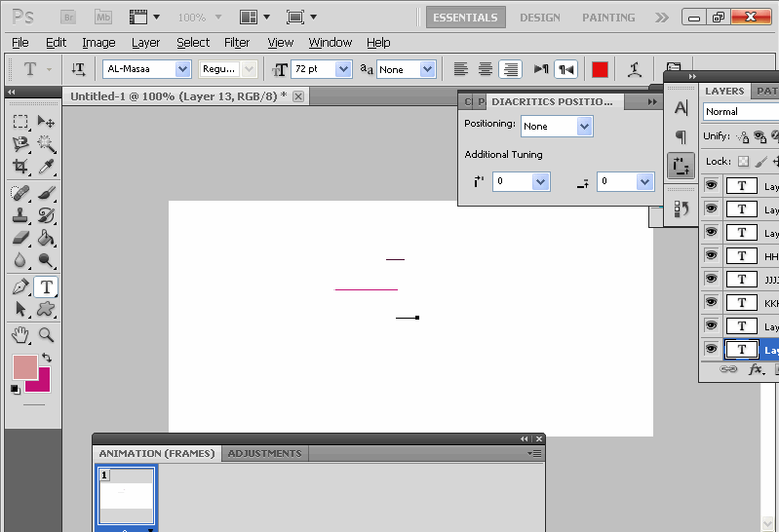Open the Paragraph panel icon

coord(682,136)
